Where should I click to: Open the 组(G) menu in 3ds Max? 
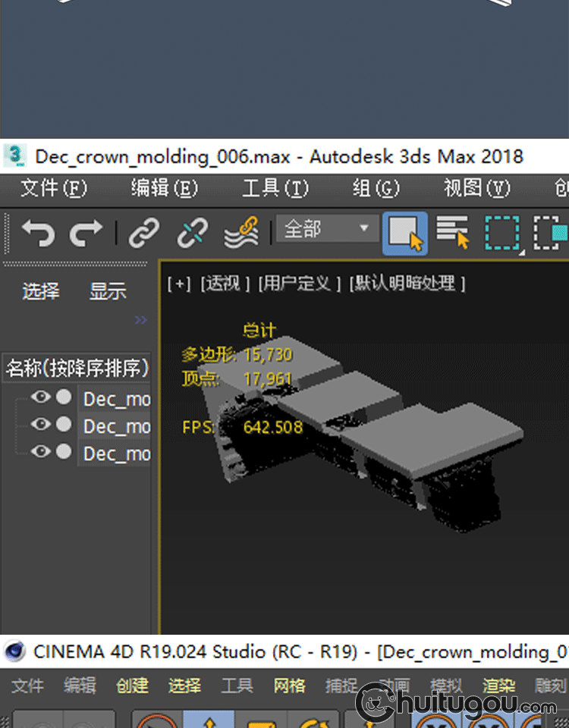pos(376,188)
